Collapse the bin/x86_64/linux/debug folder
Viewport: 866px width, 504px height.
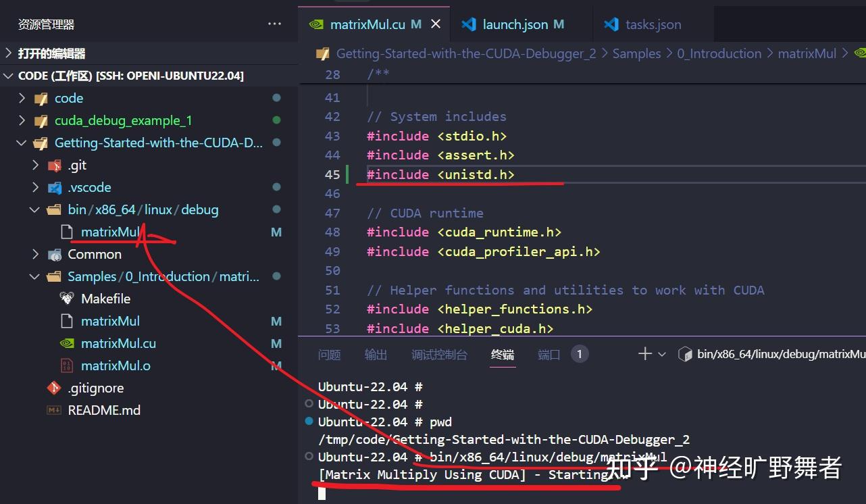[34, 209]
